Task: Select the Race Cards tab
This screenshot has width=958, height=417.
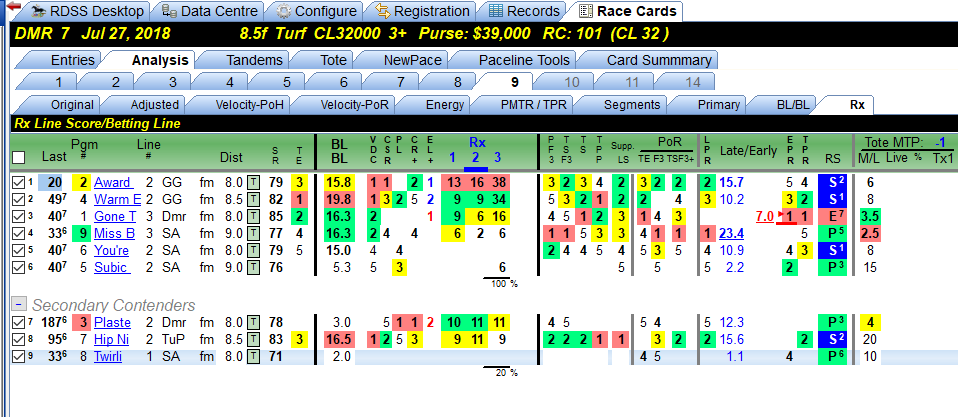Action: (627, 11)
